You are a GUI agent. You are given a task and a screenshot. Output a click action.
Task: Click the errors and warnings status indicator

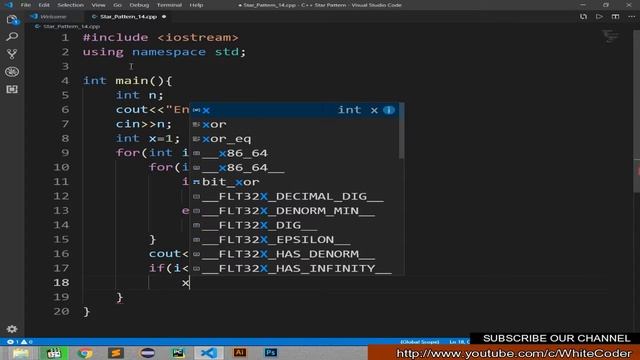coord(20,342)
